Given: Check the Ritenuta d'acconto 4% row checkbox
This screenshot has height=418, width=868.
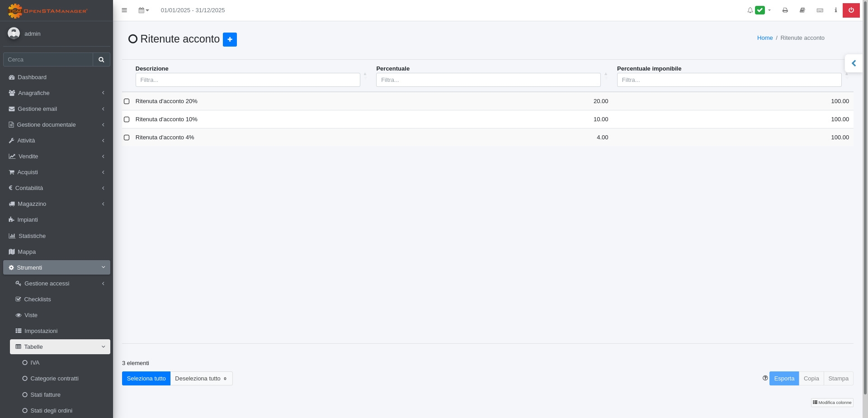Looking at the screenshot, I should coord(127,138).
